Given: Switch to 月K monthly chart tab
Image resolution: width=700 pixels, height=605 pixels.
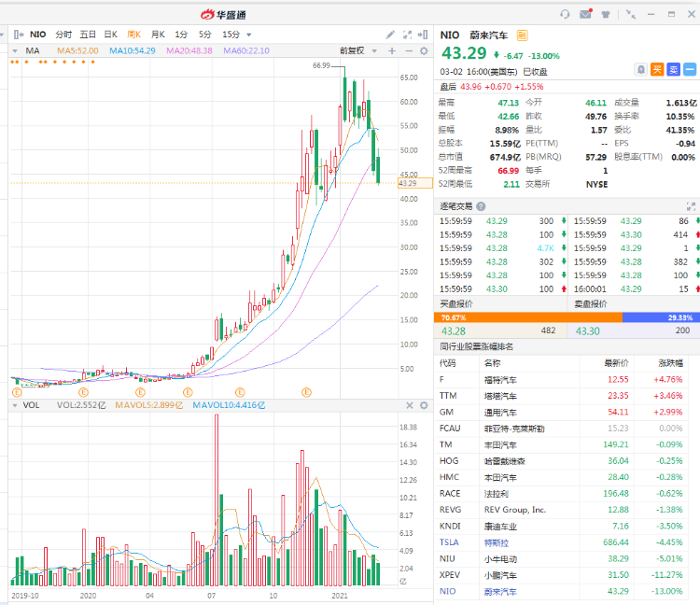Looking at the screenshot, I should point(158,35).
